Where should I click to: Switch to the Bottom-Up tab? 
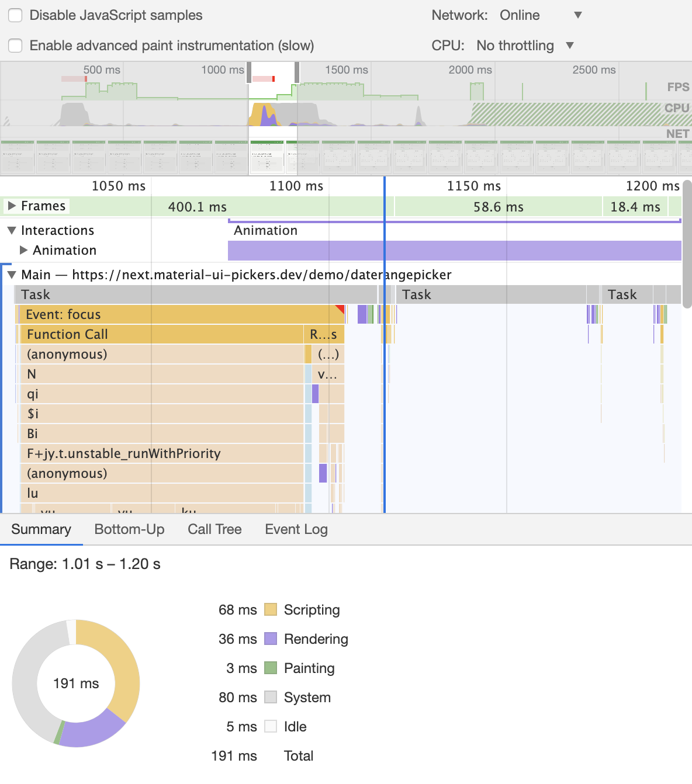[129, 529]
